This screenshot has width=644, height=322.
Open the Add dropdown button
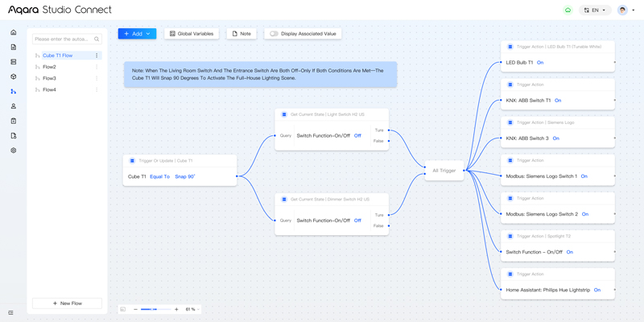coord(137,34)
